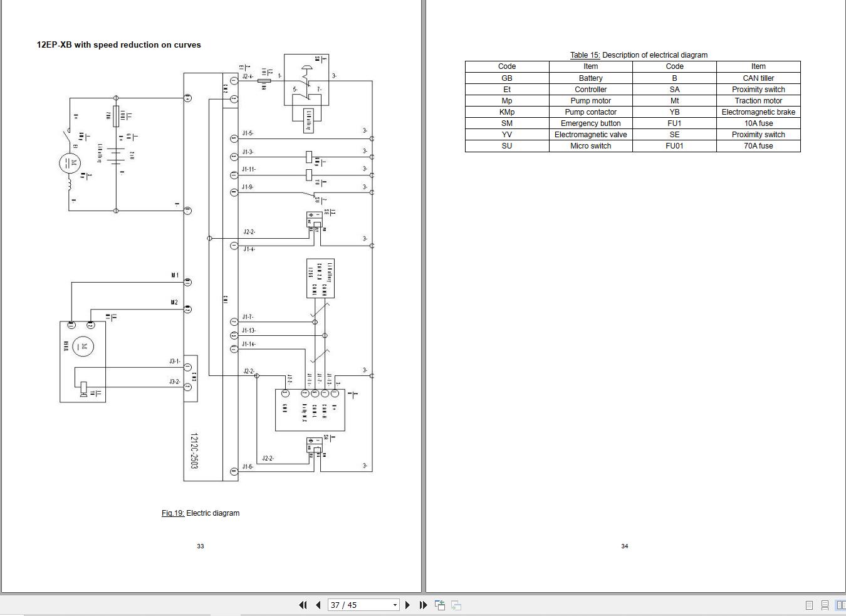Switch to continuous scrolling page view
This screenshot has width=846, height=616.
[x=825, y=605]
